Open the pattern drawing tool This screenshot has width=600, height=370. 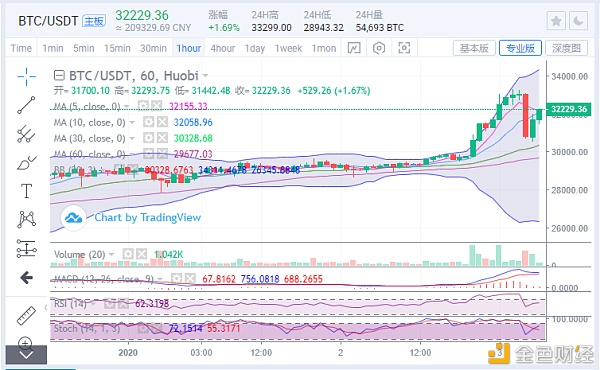pos(26,219)
